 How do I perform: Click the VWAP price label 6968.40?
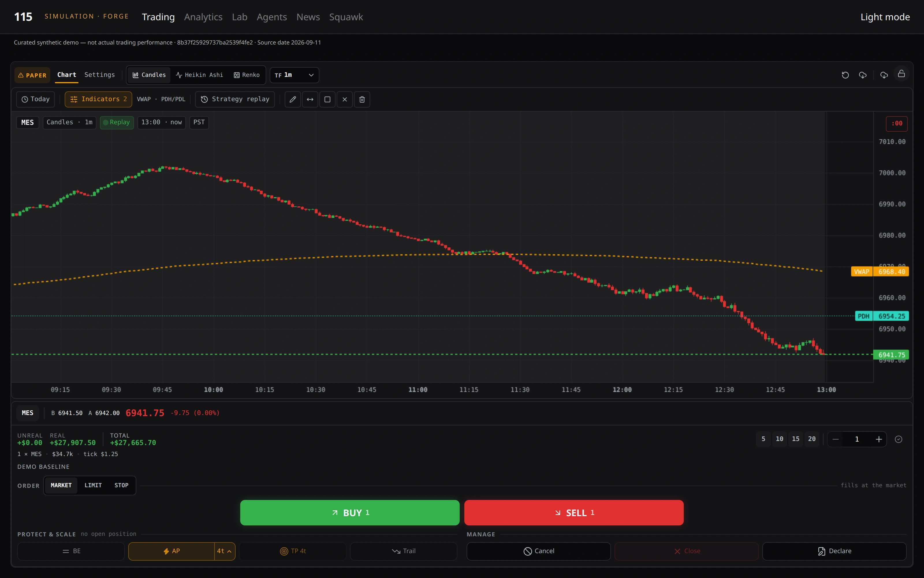891,272
